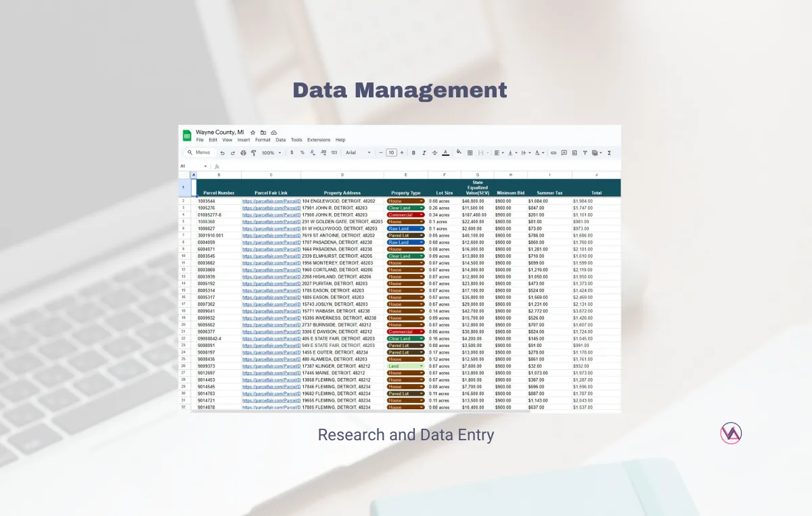This screenshot has width=812, height=516.
Task: Open the Insert menu
Action: click(244, 140)
